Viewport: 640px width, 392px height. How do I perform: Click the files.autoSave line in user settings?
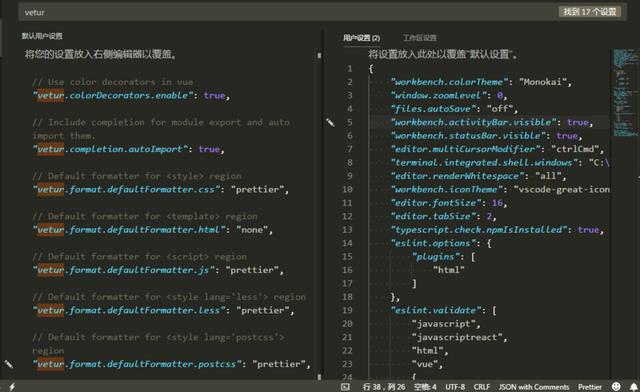[454, 109]
